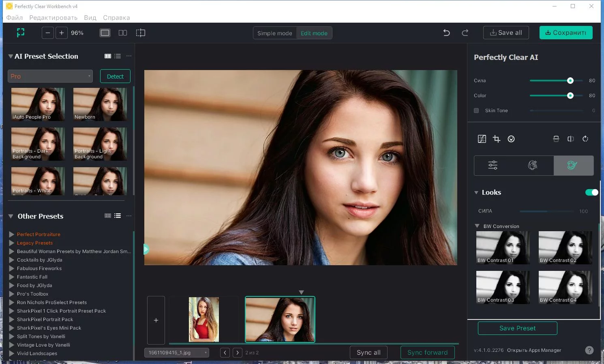This screenshot has height=364, width=604.
Task: Select the crop tool icon
Action: point(497,139)
